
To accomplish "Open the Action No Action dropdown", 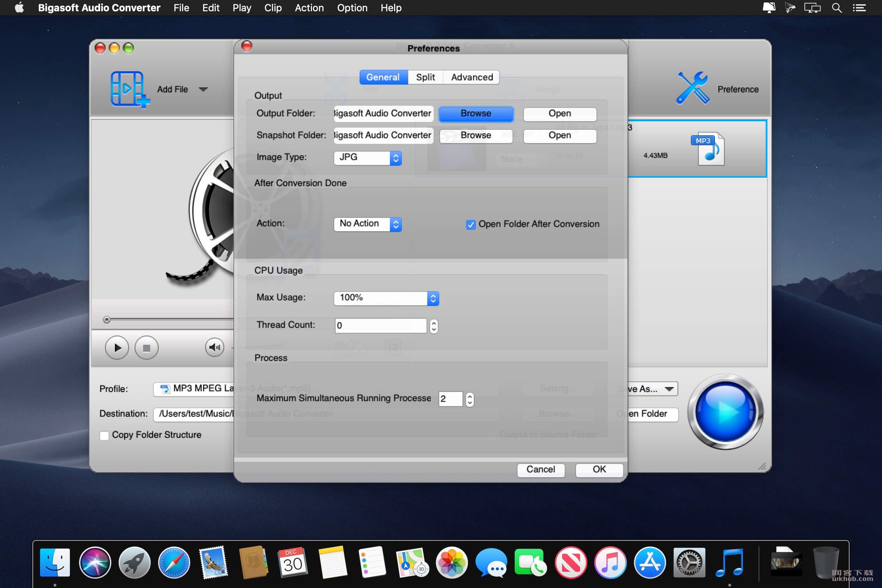I will point(367,224).
